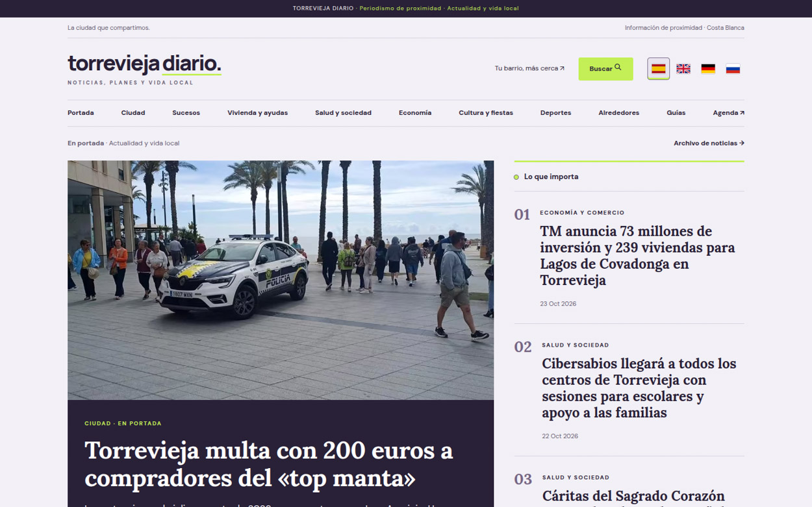Open the Alrededores section
Viewport: 812px width, 507px height.
[x=618, y=113]
